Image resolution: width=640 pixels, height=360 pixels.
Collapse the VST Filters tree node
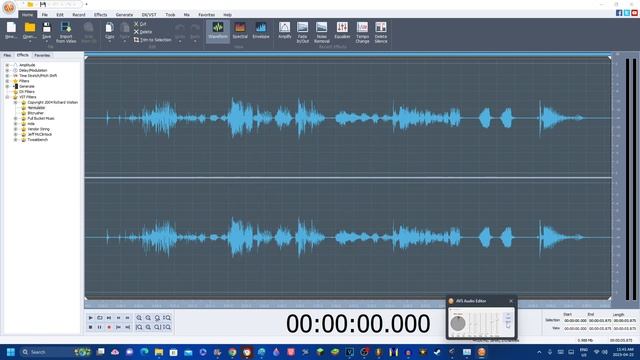pos(7,97)
